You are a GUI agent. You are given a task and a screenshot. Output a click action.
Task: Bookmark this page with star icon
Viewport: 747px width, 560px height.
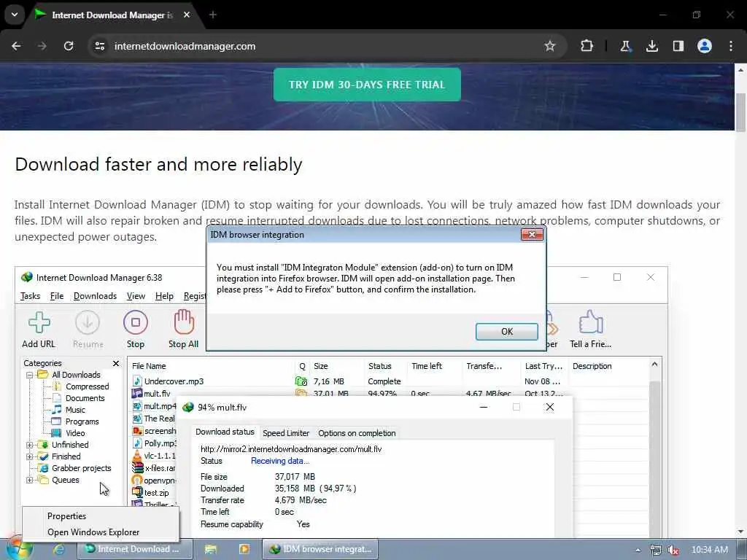(550, 46)
